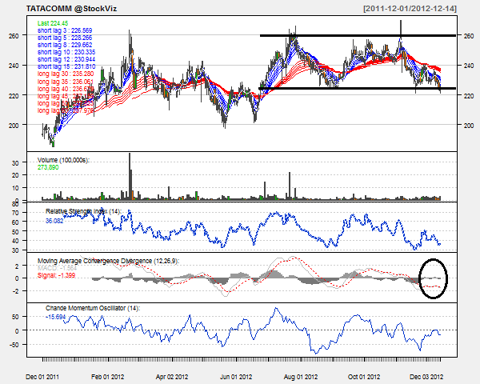Click the 'Dec 01 2011' date axis label

click(x=42, y=377)
